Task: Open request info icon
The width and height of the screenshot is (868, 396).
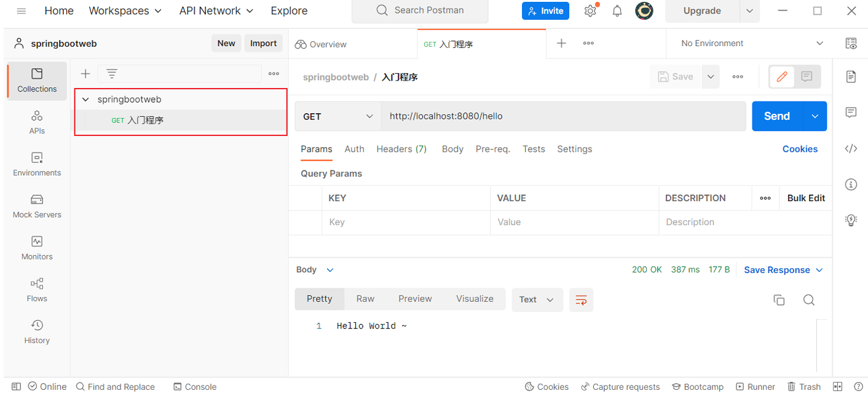Action: click(x=851, y=184)
